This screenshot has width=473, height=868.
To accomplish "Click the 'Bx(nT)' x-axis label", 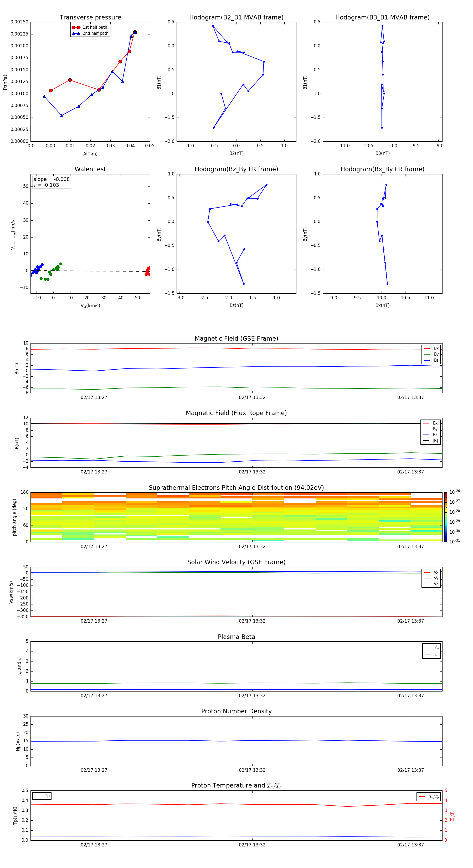I will pyautogui.click(x=382, y=305).
